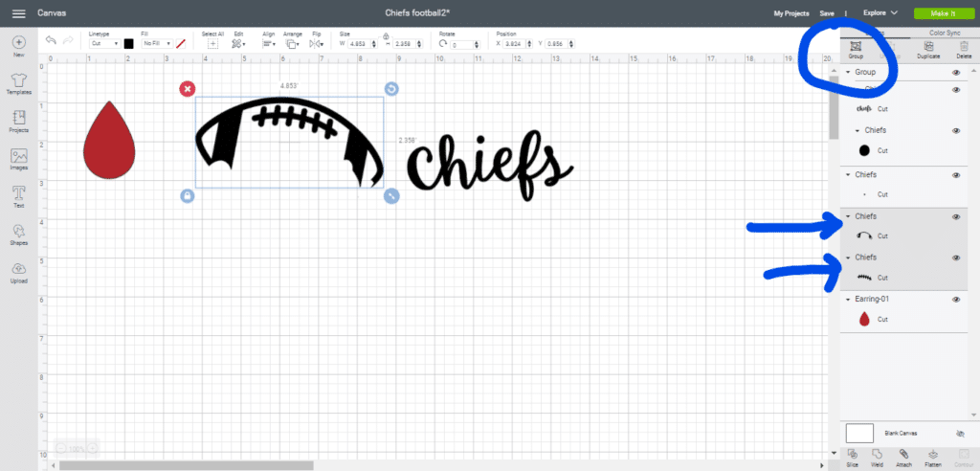
Task: Open the Flip dropdown
Action: 316,44
